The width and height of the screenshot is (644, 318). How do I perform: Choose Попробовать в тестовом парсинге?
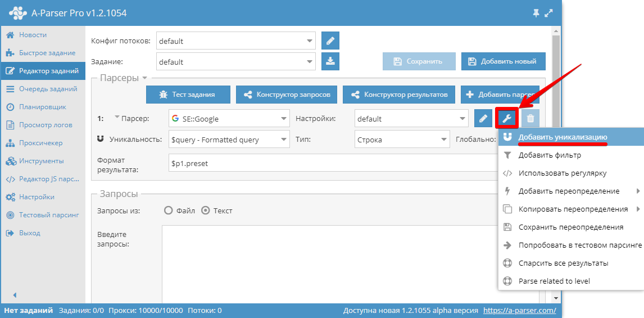point(571,245)
